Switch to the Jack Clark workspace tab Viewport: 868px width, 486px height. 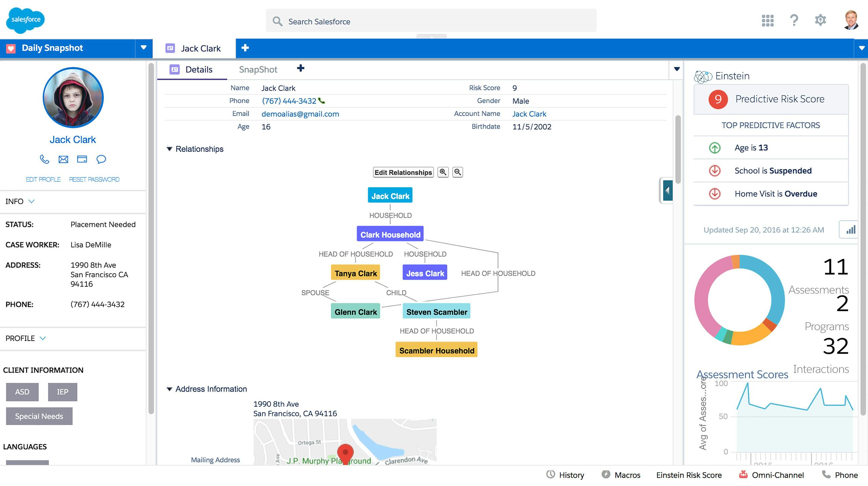pos(194,48)
